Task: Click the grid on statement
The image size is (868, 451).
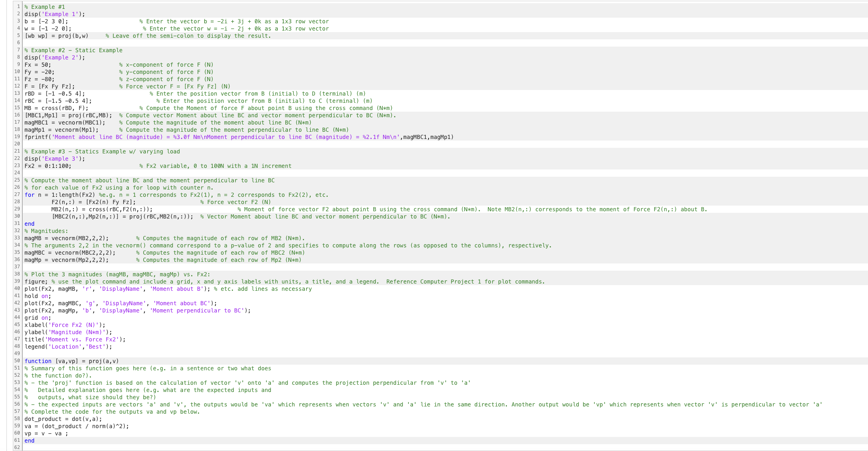Action: (37, 318)
